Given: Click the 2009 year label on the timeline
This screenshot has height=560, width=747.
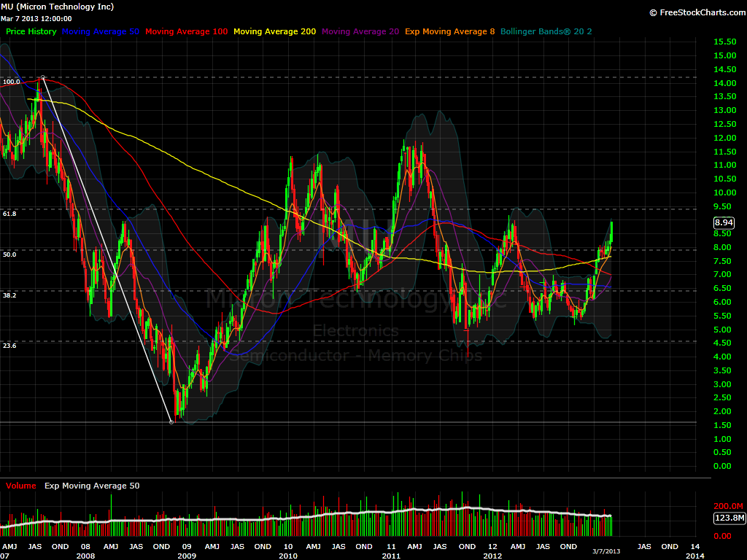Looking at the screenshot, I should click(x=185, y=555).
